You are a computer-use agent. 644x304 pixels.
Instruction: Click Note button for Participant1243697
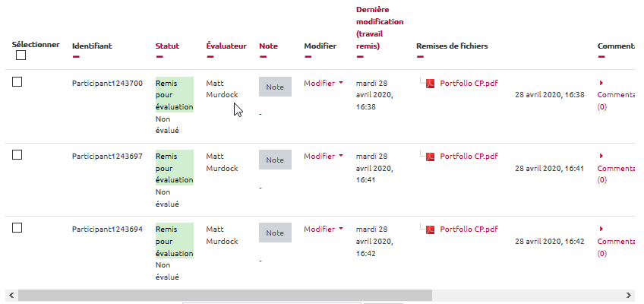coord(275,160)
